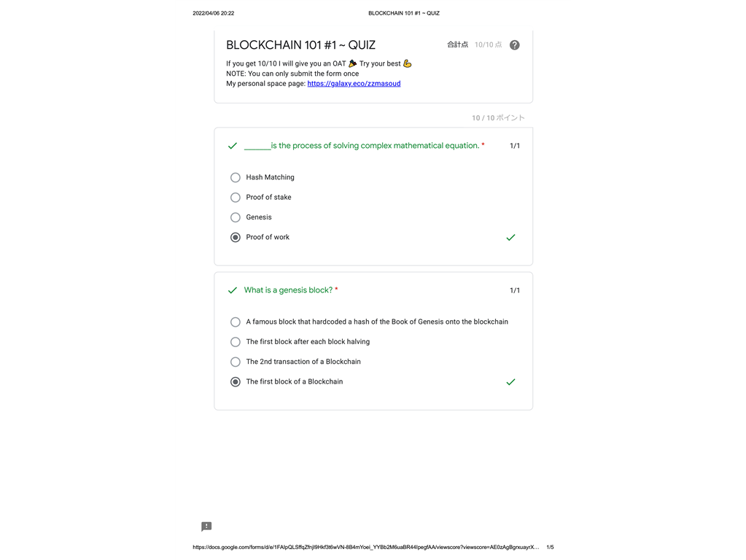Open the galaxy.eco/zzmasoud link
746x560 pixels.
click(354, 84)
